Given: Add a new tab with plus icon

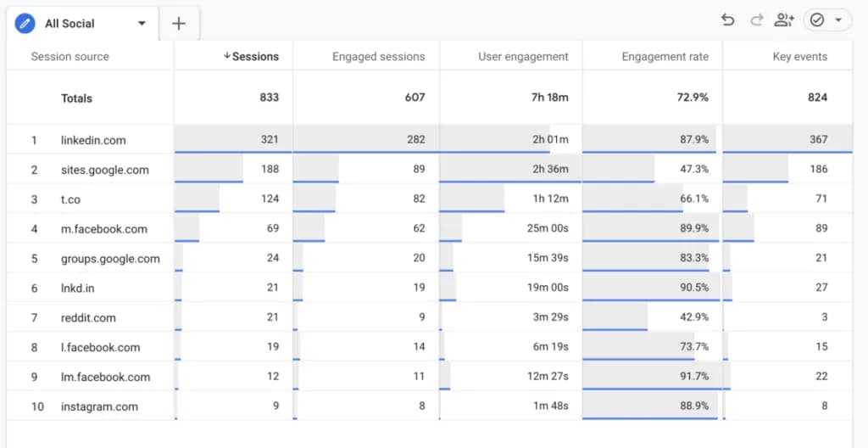Looking at the screenshot, I should (x=179, y=24).
